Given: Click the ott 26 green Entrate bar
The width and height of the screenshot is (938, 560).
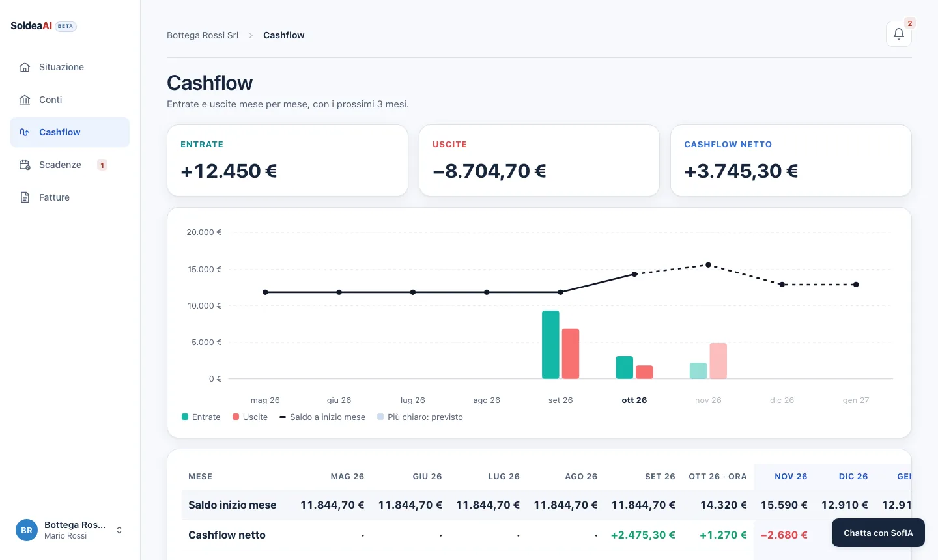Looking at the screenshot, I should point(625,367).
